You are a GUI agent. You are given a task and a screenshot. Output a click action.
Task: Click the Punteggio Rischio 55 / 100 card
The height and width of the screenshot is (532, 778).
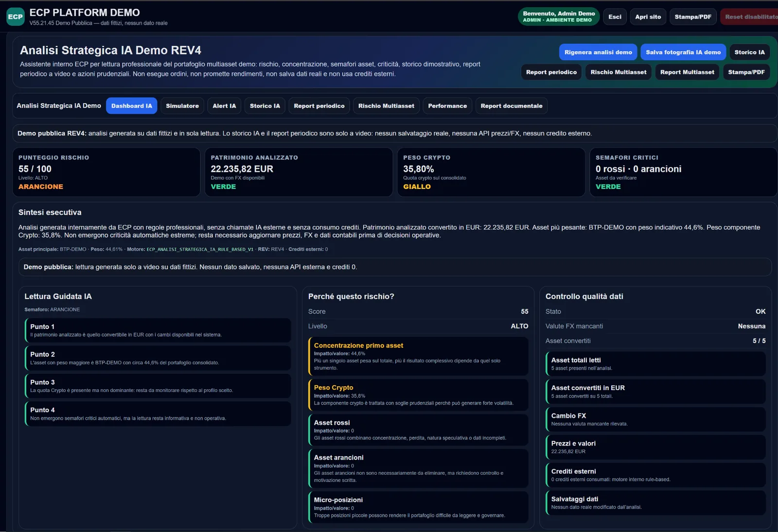[x=106, y=172]
